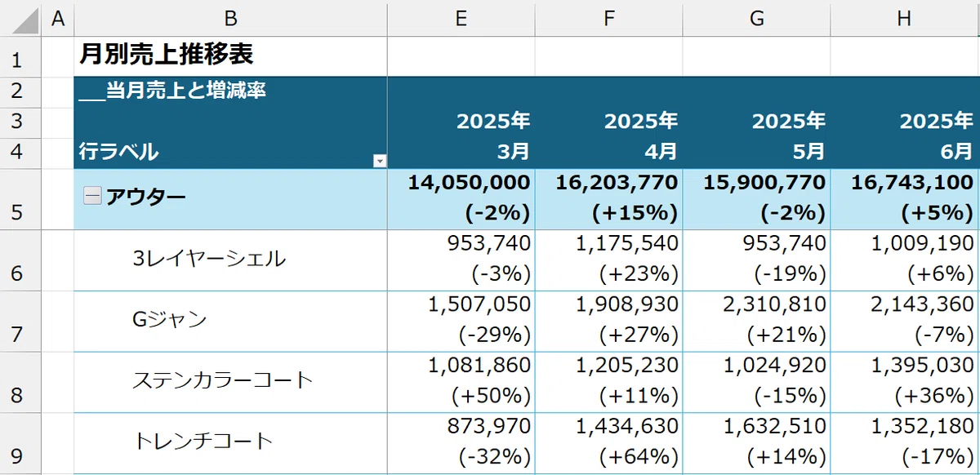Select row 2 header

tap(20, 91)
